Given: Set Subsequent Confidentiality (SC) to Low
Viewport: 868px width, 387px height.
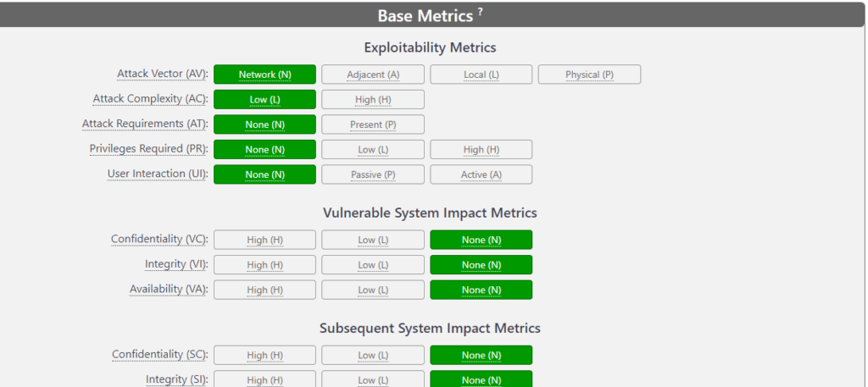Looking at the screenshot, I should point(373,356).
